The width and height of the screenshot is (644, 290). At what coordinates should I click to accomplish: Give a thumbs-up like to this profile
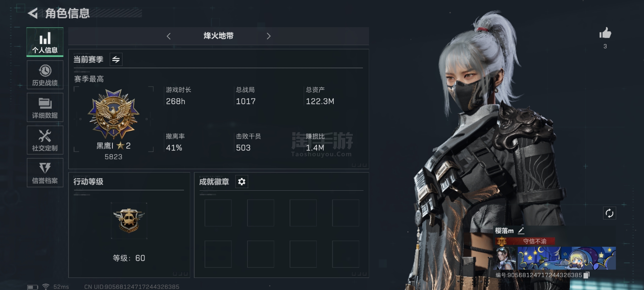click(605, 33)
